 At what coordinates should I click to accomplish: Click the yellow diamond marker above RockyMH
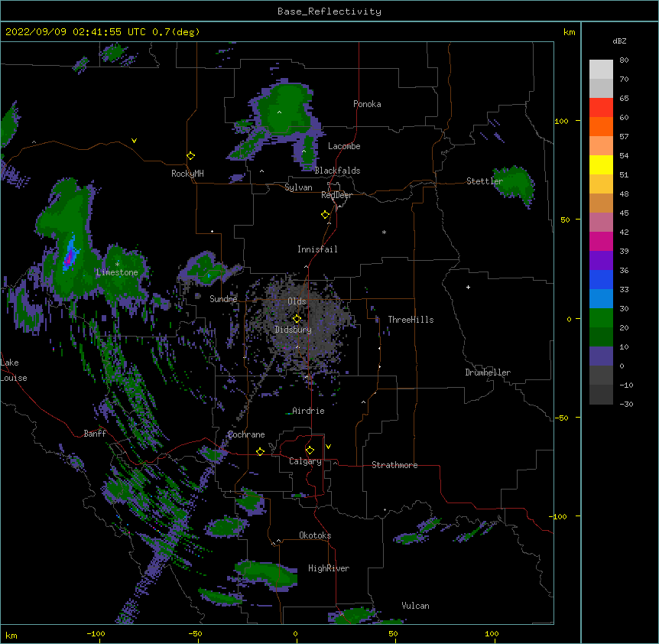tap(190, 156)
